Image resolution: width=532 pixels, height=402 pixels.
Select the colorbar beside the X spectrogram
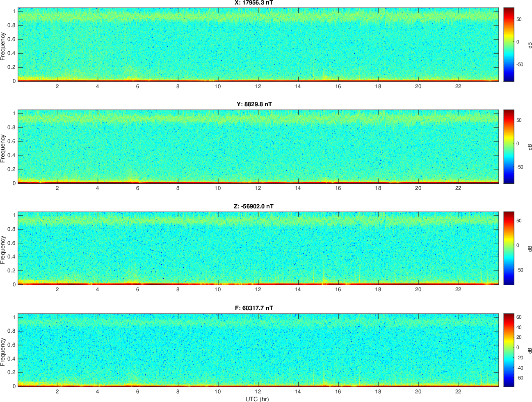pos(509,44)
